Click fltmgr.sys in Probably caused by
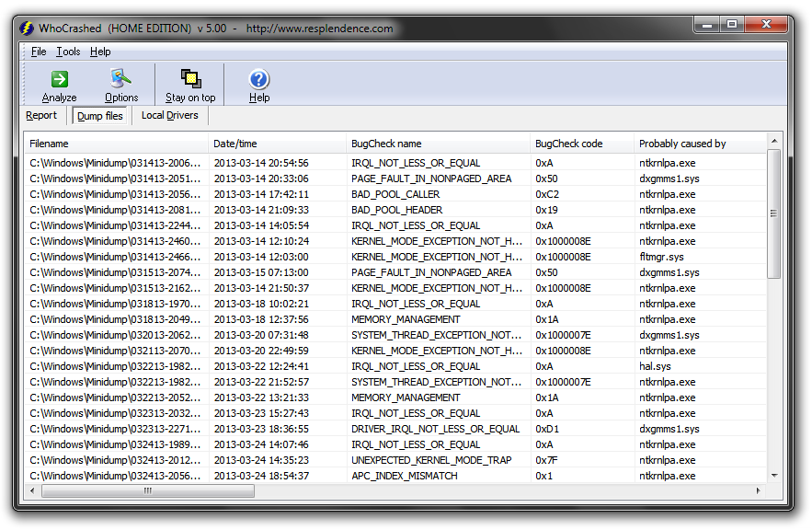The height and width of the screenshot is (530, 812). [x=661, y=257]
